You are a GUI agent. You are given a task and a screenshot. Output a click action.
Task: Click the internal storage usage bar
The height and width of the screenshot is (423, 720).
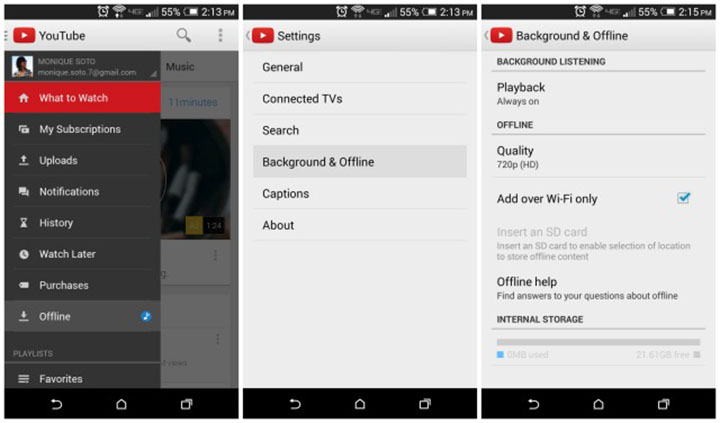pos(598,342)
